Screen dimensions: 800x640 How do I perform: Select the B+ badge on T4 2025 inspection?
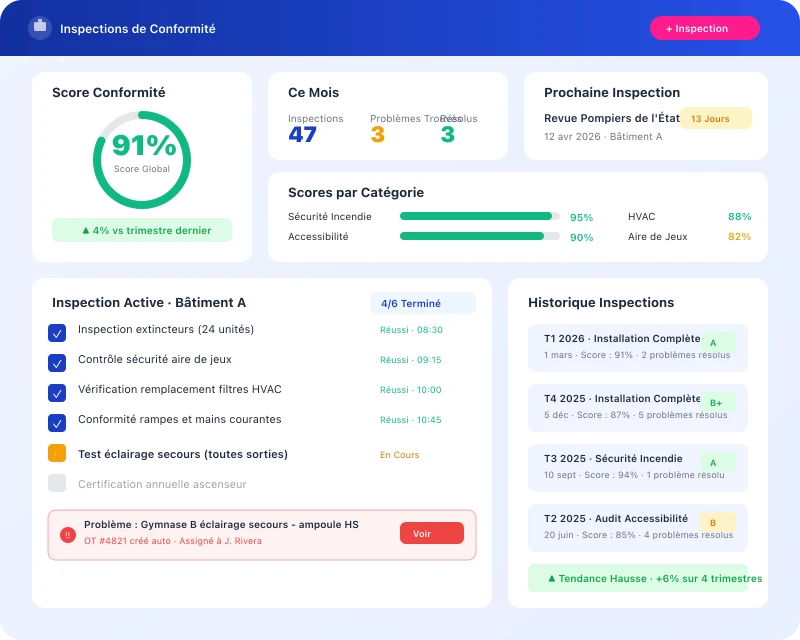(x=714, y=401)
